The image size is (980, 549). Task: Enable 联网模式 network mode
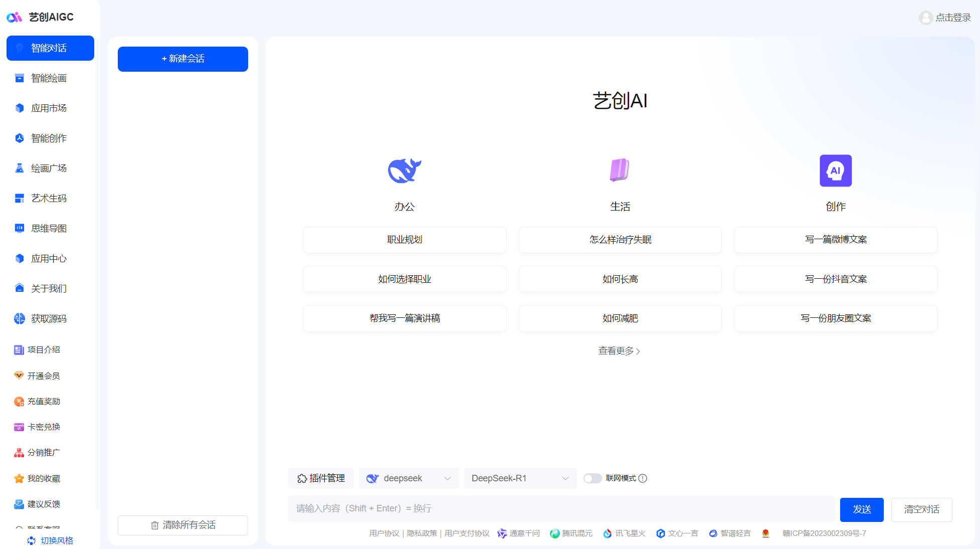[593, 478]
